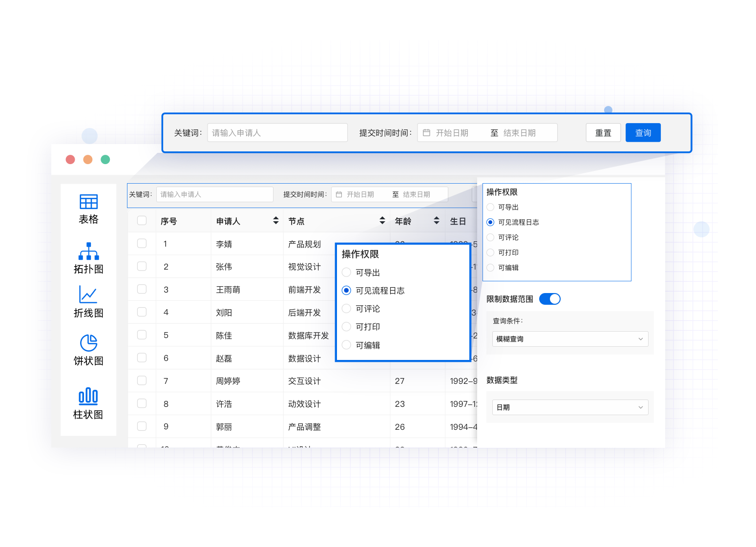Choose 可评论 option in the right-side panel
Screen dimensions: 756x547
[x=491, y=237]
